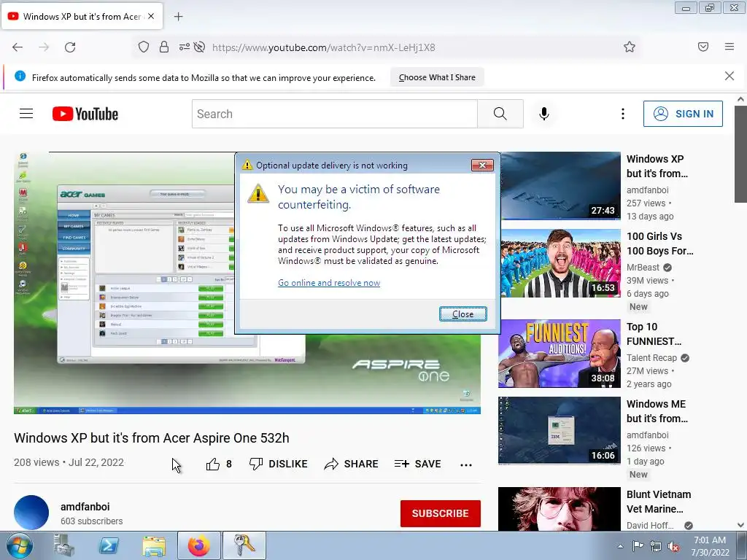Open the Top 10 FUNNIEST auditions thumbnail
Viewport: 747px width, 560px height.
point(560,354)
